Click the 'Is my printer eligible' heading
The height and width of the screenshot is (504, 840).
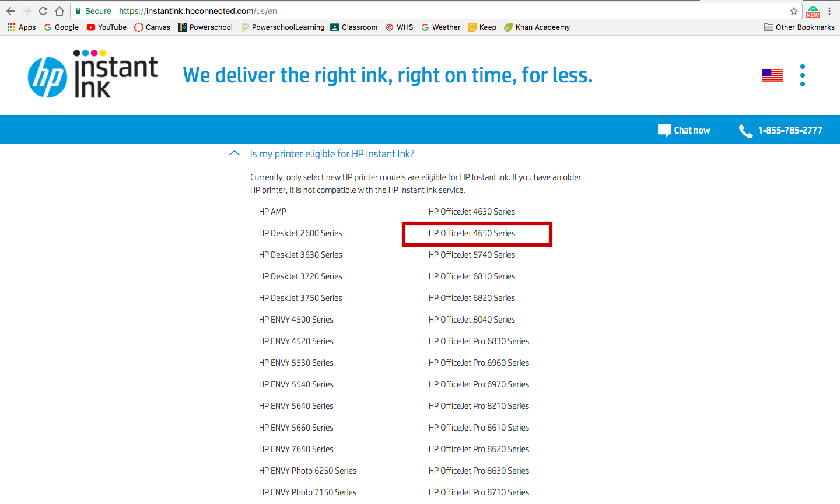click(332, 154)
